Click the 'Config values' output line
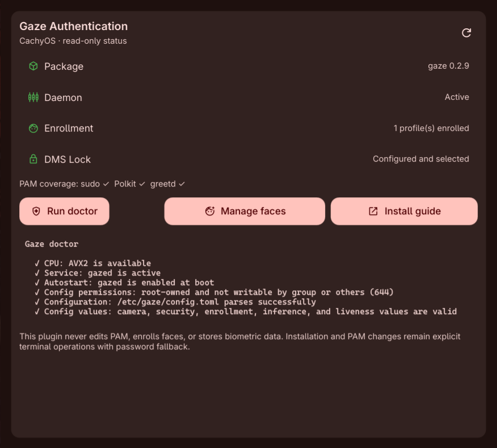The image size is (497, 448). (246, 312)
